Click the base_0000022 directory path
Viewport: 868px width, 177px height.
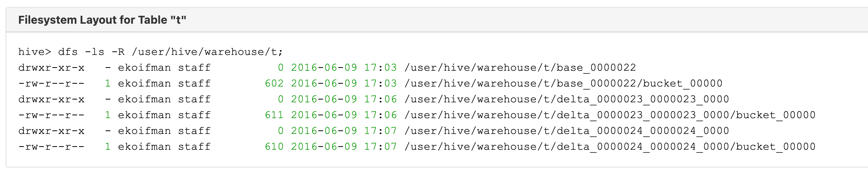pyautogui.click(x=520, y=68)
